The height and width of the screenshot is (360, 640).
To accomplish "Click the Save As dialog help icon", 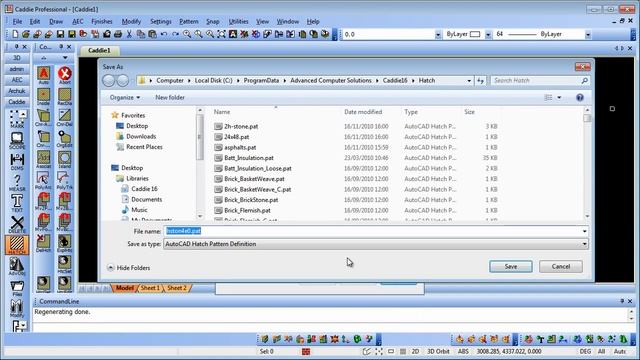I will (580, 98).
